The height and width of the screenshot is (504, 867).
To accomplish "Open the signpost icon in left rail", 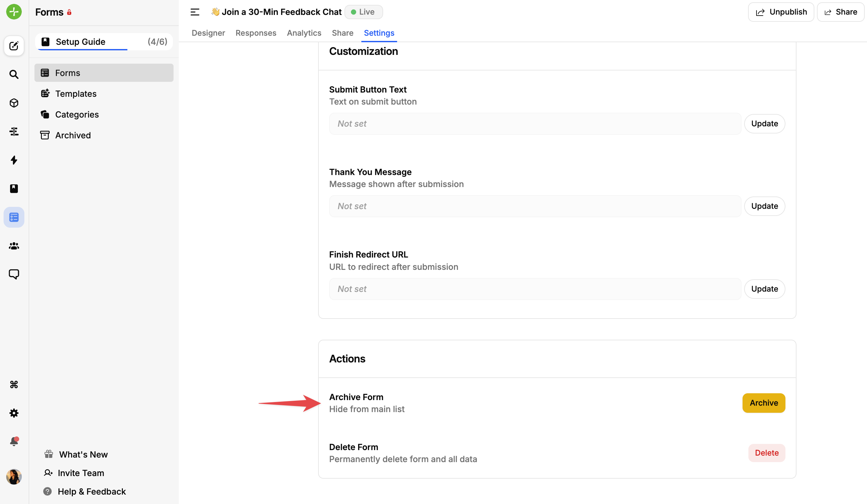I will (x=14, y=131).
